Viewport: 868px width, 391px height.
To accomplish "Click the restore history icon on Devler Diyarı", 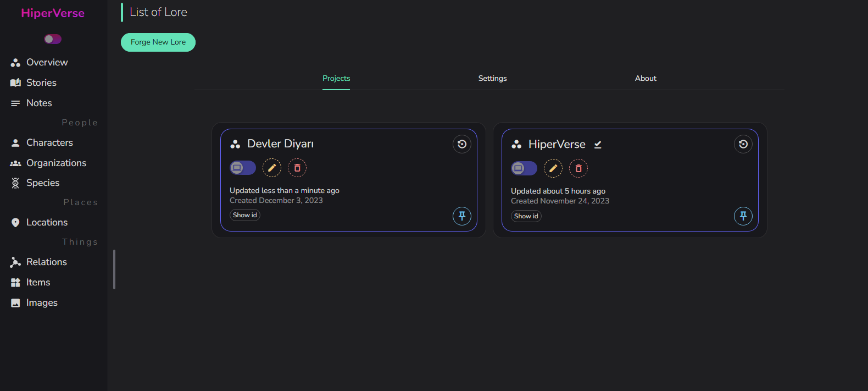I will (x=462, y=144).
